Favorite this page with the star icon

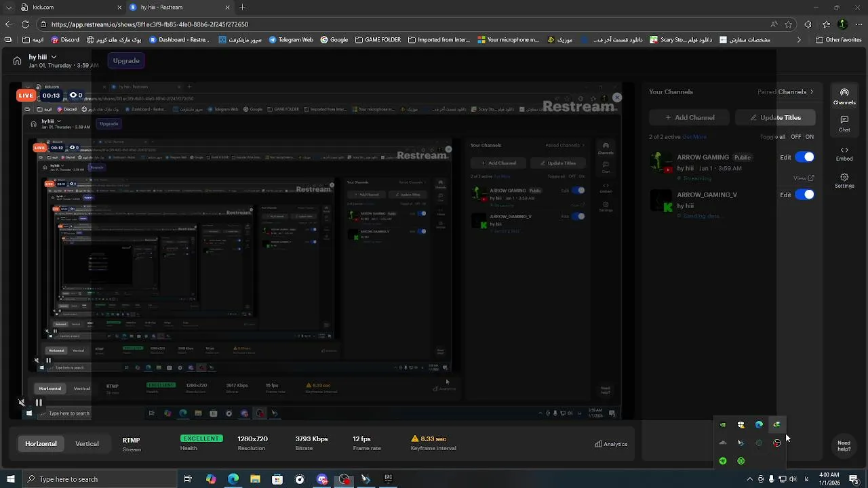click(x=789, y=24)
